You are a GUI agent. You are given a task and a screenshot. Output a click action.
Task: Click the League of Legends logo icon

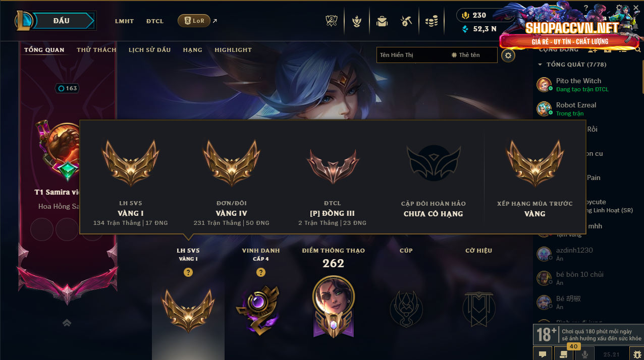tap(23, 21)
